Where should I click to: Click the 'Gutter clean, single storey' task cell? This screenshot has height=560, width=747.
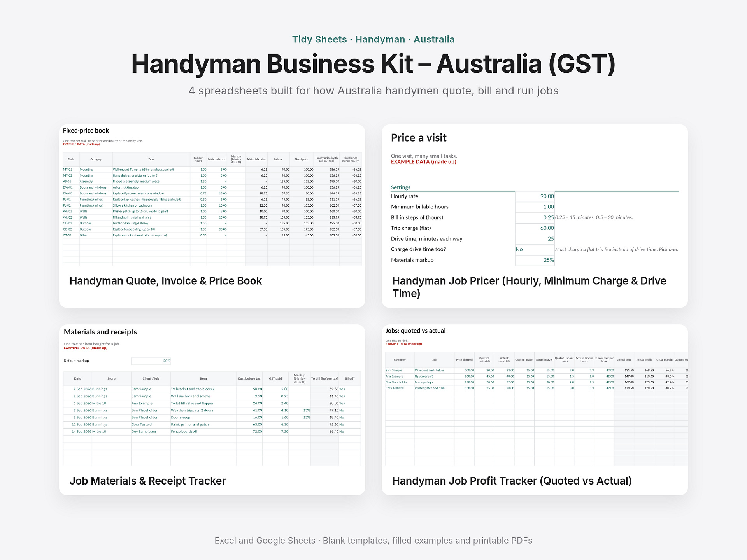click(x=151, y=224)
